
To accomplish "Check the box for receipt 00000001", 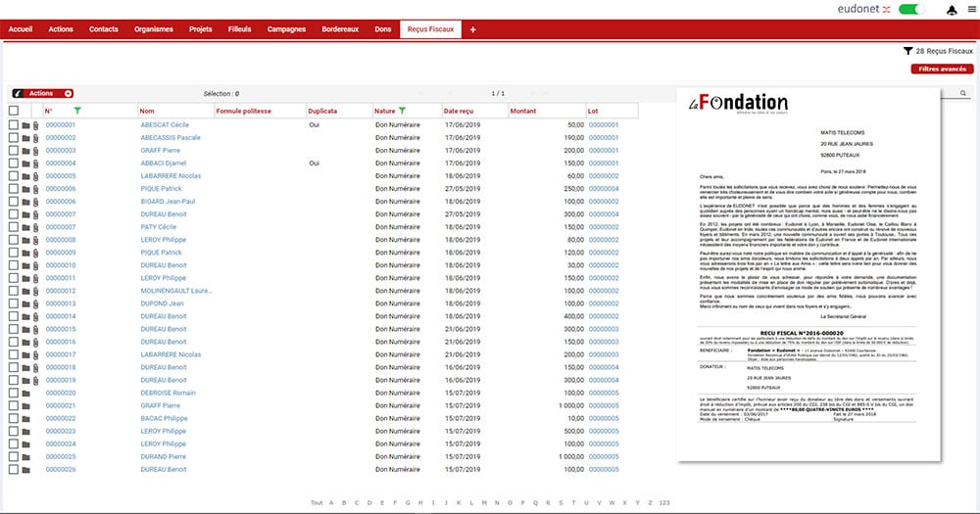I will [13, 125].
